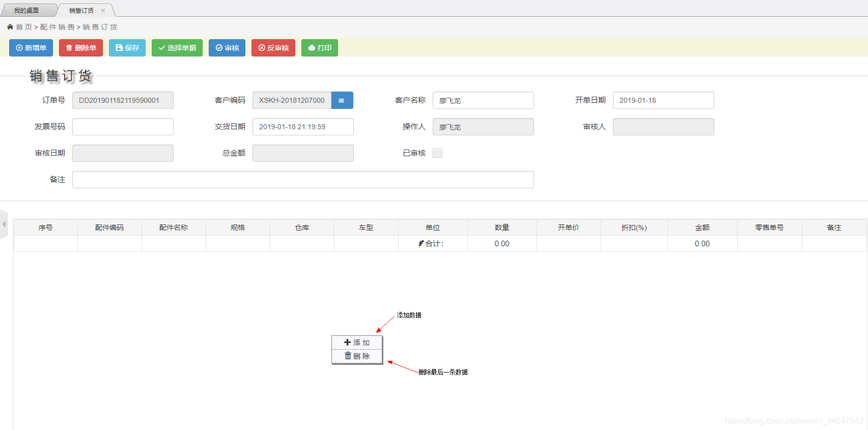This screenshot has width=868, height=430.
Task: Save the order with 保存 button
Action: point(127,48)
